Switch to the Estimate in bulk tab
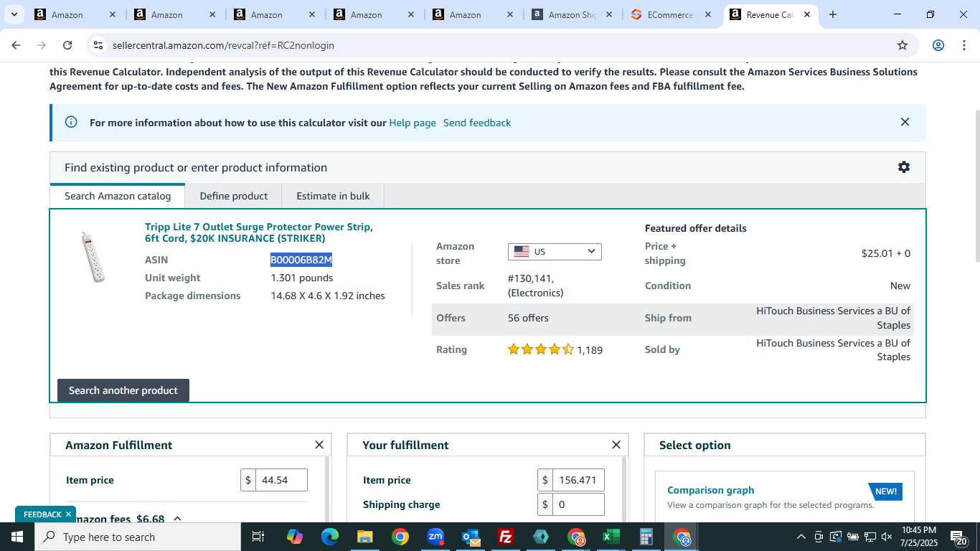This screenshot has height=551, width=980. tap(334, 196)
